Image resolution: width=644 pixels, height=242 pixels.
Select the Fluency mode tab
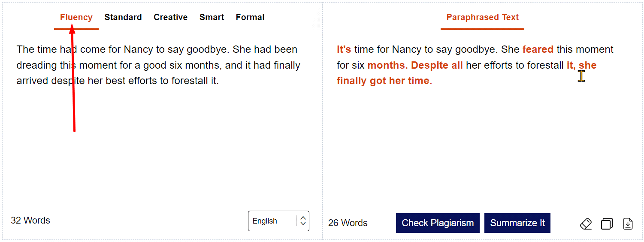tap(76, 18)
